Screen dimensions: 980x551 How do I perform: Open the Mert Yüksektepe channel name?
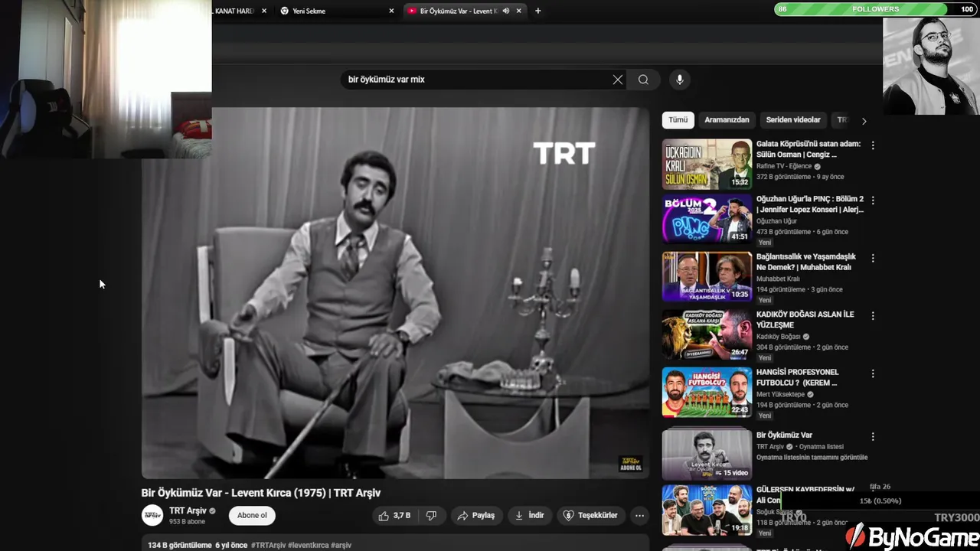[x=780, y=394]
